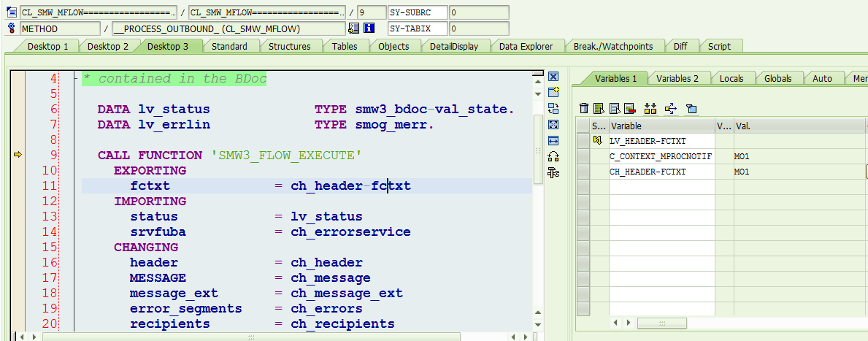Click the hammer customizing icon beside the editor
Screen dimensions: 868x341
pyautogui.click(x=553, y=173)
